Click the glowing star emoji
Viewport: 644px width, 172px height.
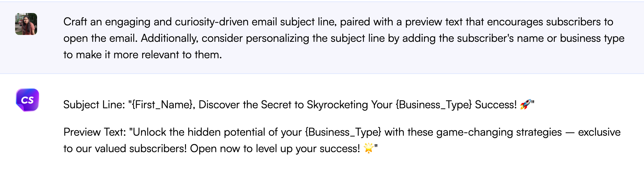click(x=368, y=148)
